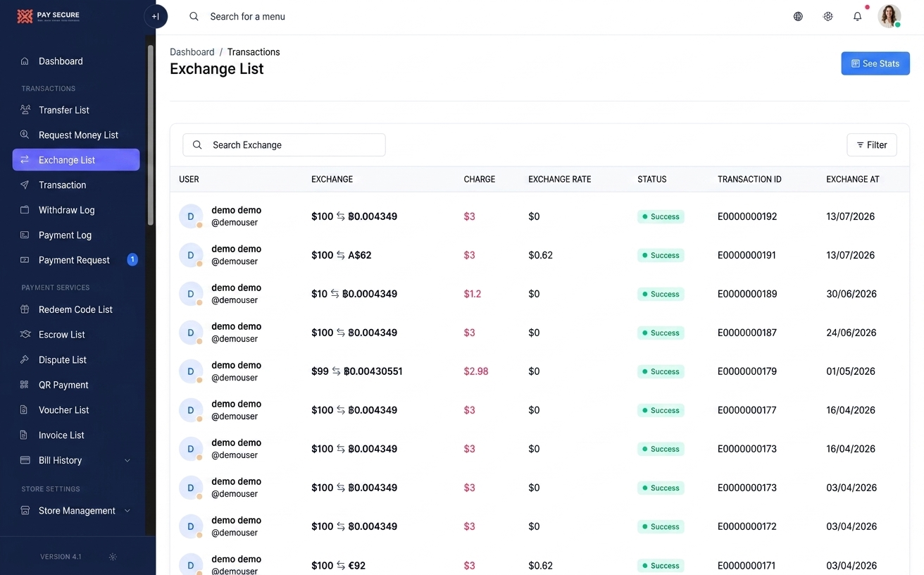Click the Pay Secure logo
Viewport: 924px width, 575px height.
click(x=48, y=16)
